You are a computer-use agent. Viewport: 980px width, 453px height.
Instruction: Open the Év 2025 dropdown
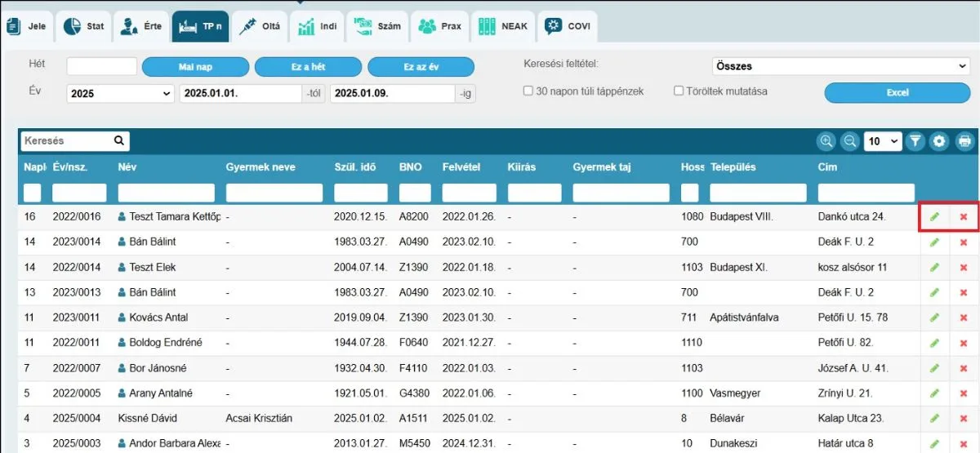pos(120,94)
